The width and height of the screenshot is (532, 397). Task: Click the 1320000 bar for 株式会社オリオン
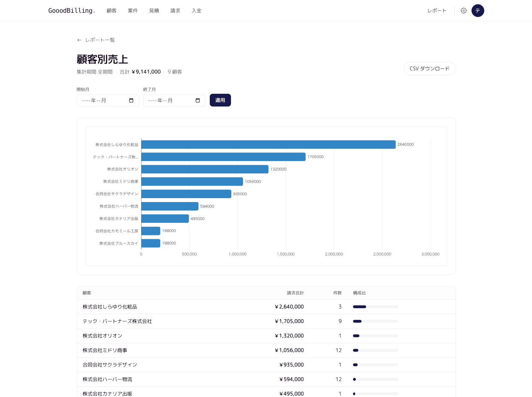(205, 169)
